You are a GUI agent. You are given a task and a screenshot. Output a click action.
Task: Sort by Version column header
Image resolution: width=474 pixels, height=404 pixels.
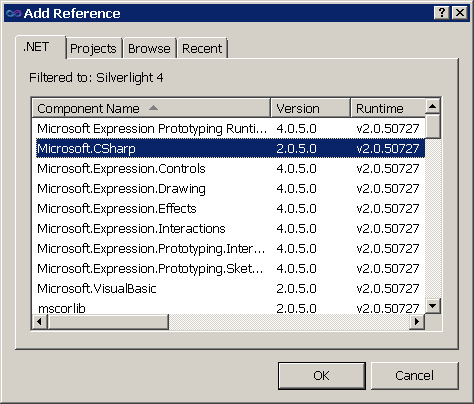tap(311, 108)
